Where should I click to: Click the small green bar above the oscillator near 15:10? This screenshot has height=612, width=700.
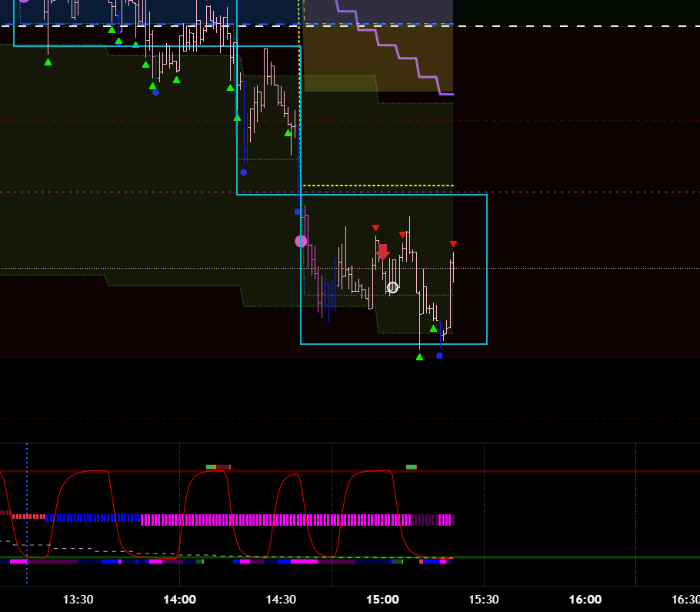coord(412,467)
